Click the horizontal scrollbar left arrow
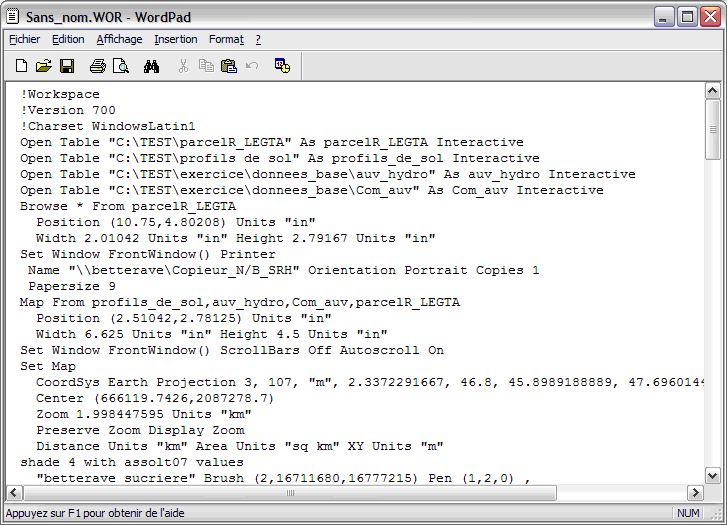Screen dimensions: 727x525 pos(15,493)
